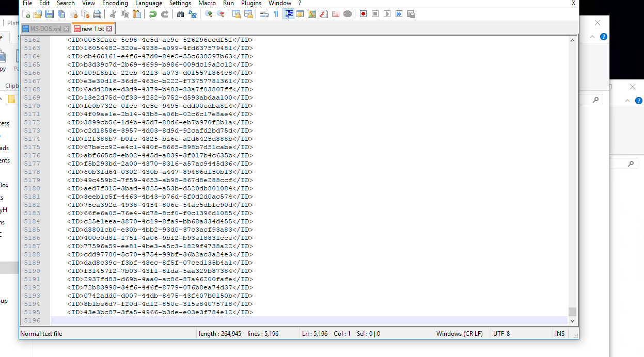The image size is (644, 357).
Task: Click the Open file toolbar icon
Action: coord(38,14)
